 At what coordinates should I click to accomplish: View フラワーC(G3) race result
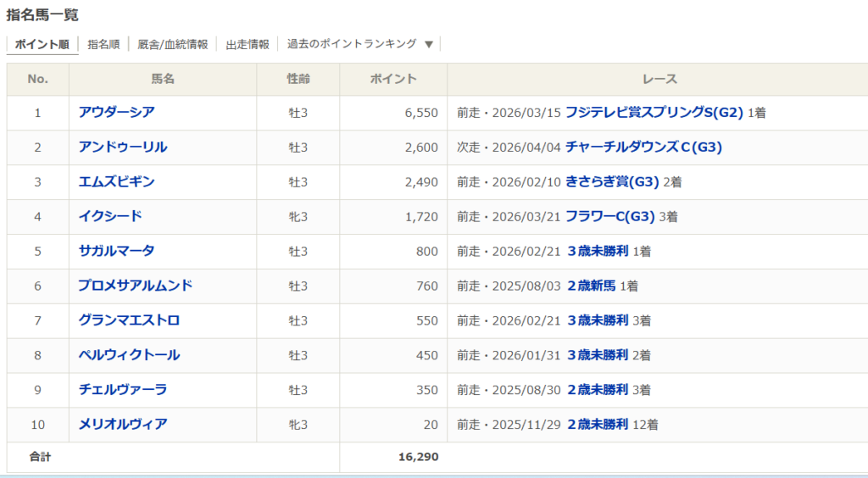point(610,216)
